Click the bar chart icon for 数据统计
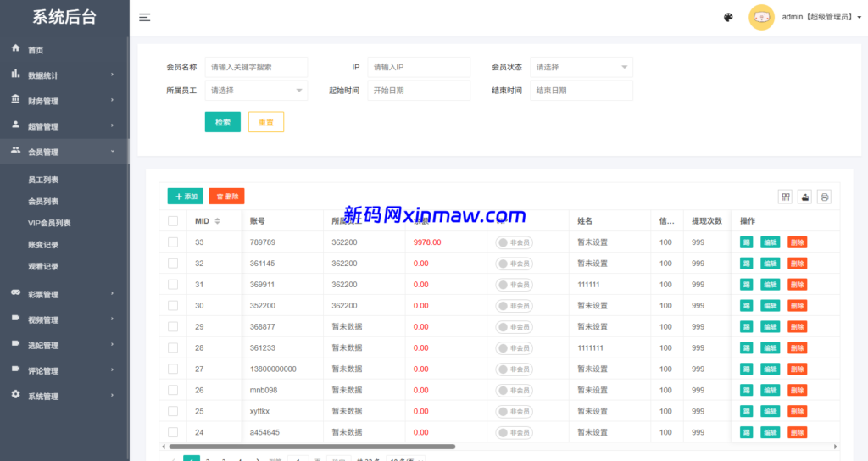The height and width of the screenshot is (461, 868). pyautogui.click(x=15, y=74)
